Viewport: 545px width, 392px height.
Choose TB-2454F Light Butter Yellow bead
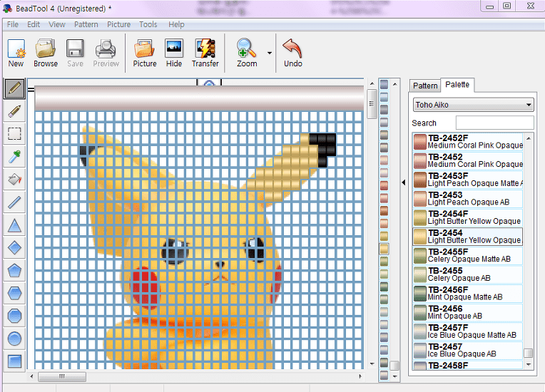tap(468, 217)
